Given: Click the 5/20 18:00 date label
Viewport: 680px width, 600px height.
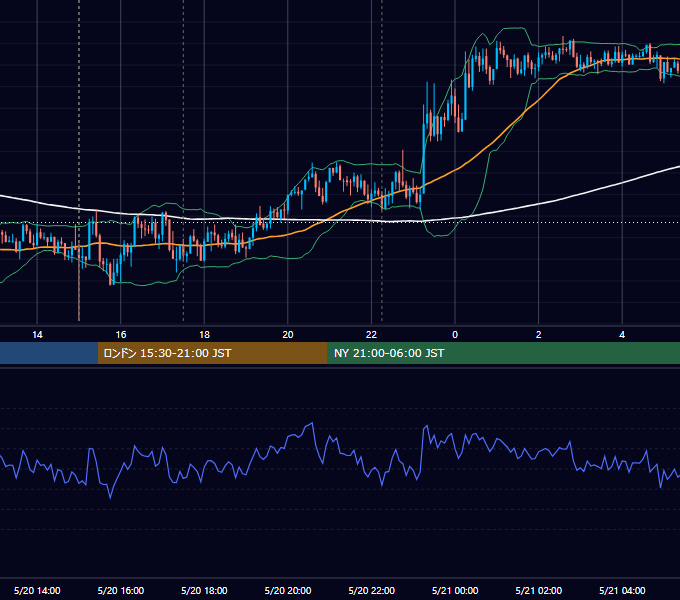Looking at the screenshot, I should 204,590.
